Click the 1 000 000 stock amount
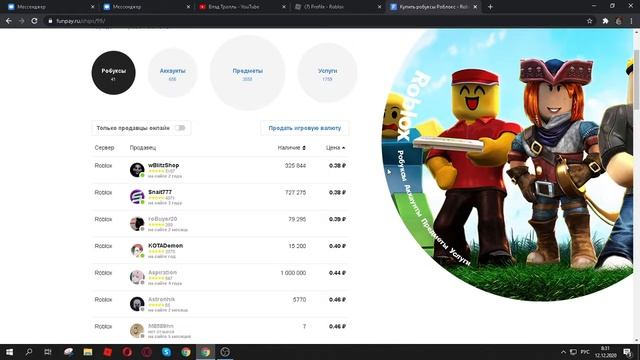The height and width of the screenshot is (360, 640). (x=293, y=273)
